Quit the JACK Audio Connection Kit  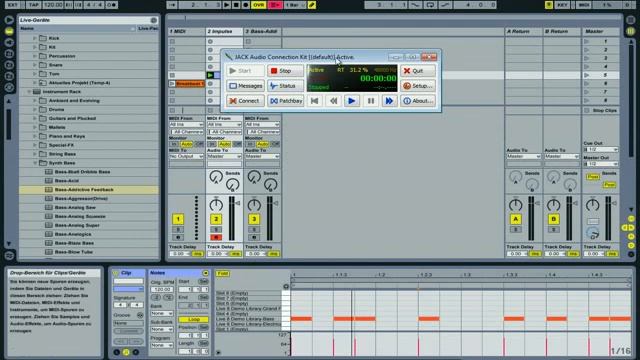[x=418, y=71]
